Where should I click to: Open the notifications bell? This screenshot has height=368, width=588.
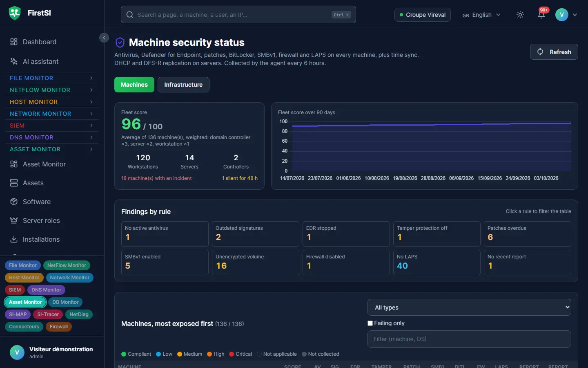(541, 15)
